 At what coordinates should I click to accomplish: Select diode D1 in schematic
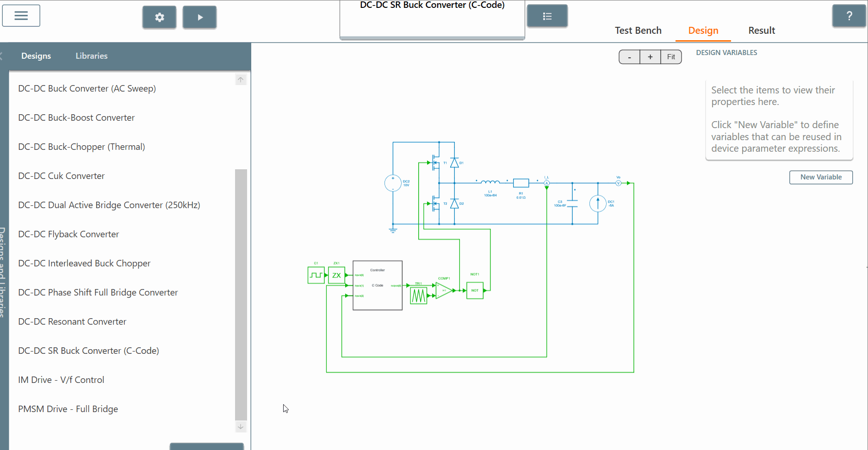[x=454, y=163]
